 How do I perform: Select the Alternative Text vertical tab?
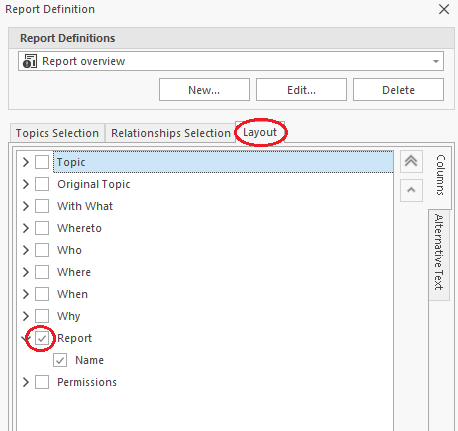click(x=439, y=252)
